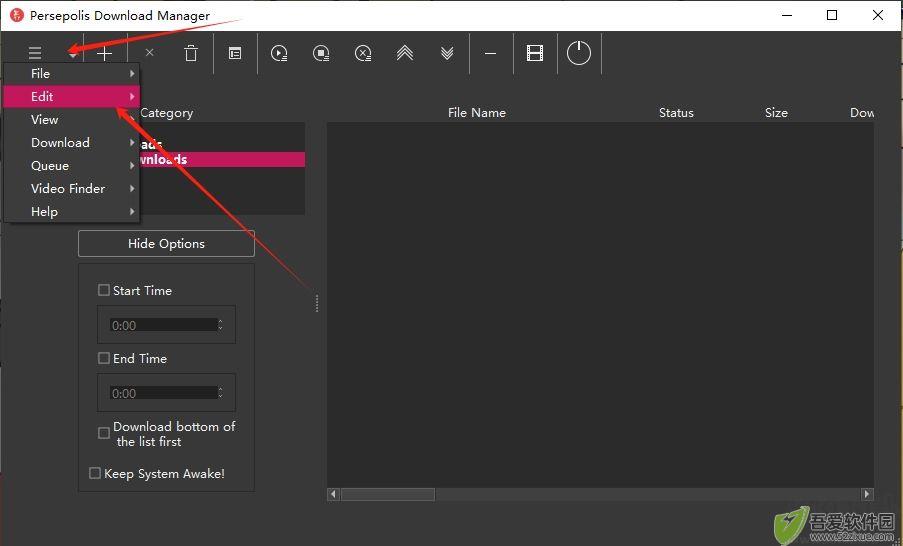Click the Status column header
Viewport: 903px width, 546px height.
(x=676, y=112)
